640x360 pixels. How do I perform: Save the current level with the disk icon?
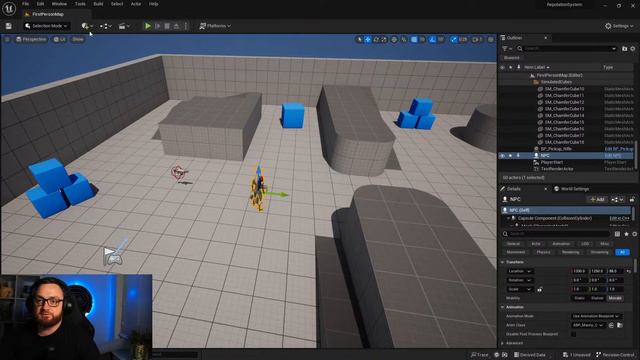point(9,26)
